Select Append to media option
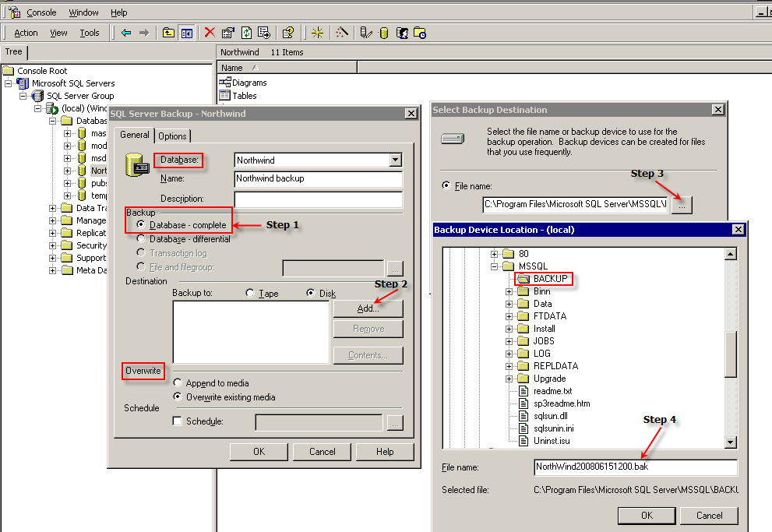The height and width of the screenshot is (532, 772). coord(178,382)
